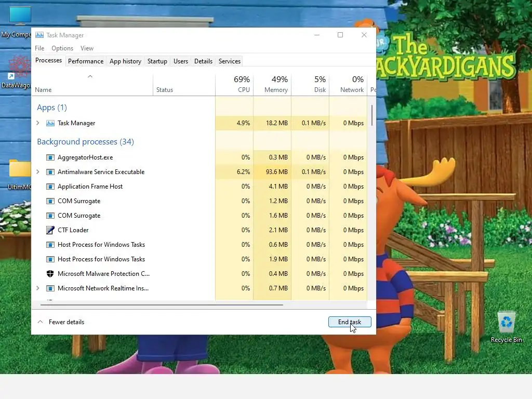Click the AggregatorHost.exe process icon
Screen dimensions: 532x399
point(50,157)
